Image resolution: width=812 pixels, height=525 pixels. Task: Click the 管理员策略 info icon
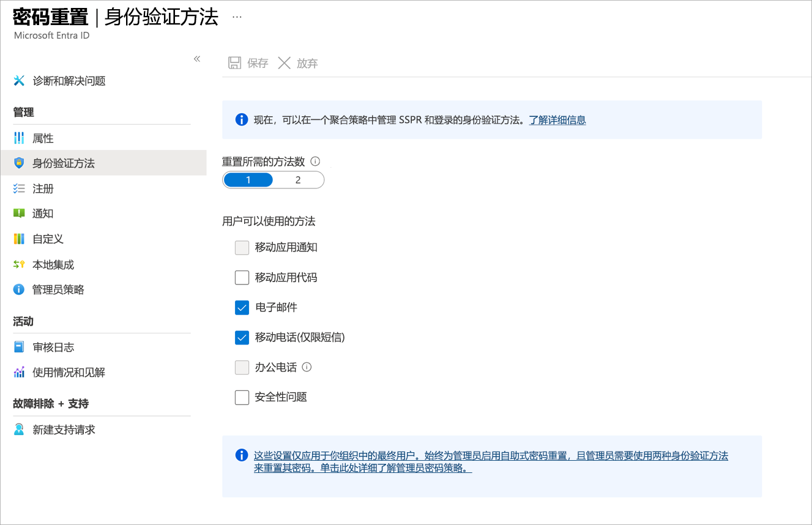point(19,289)
